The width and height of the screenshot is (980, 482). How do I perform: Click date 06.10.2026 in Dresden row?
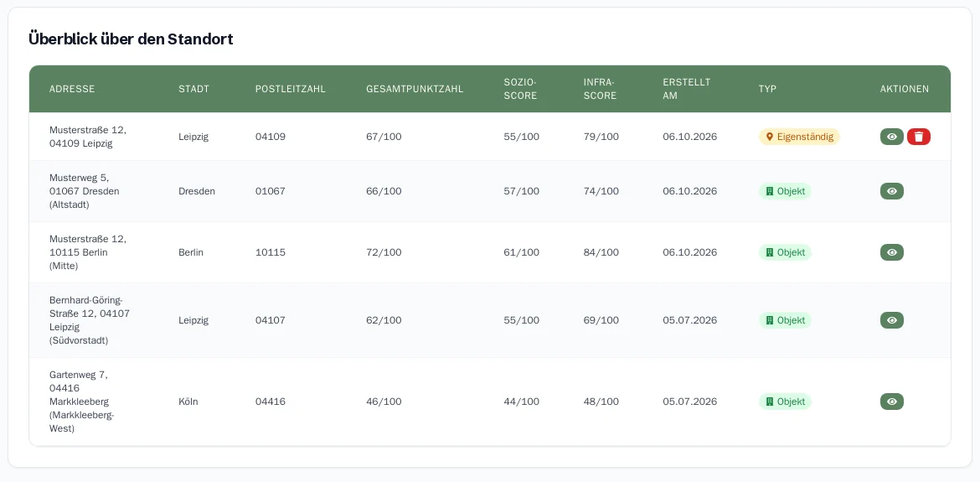[690, 191]
